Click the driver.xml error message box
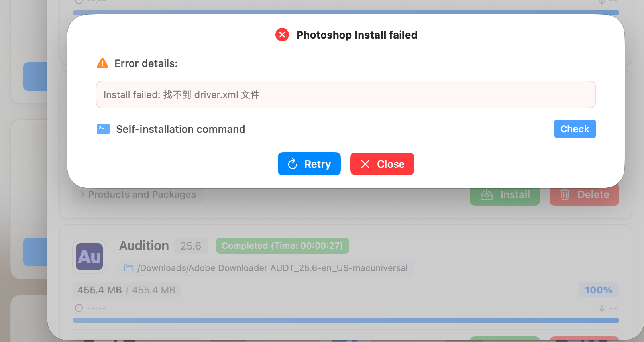The image size is (644, 342). tap(346, 94)
